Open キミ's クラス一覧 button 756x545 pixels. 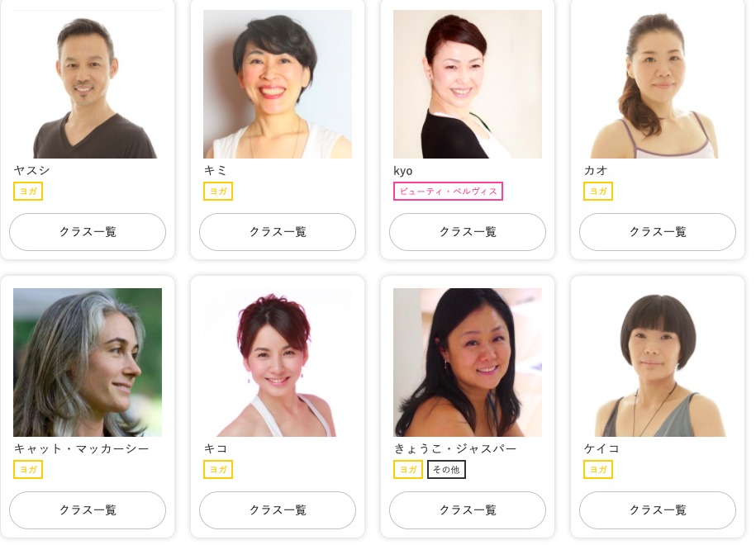[x=278, y=232]
